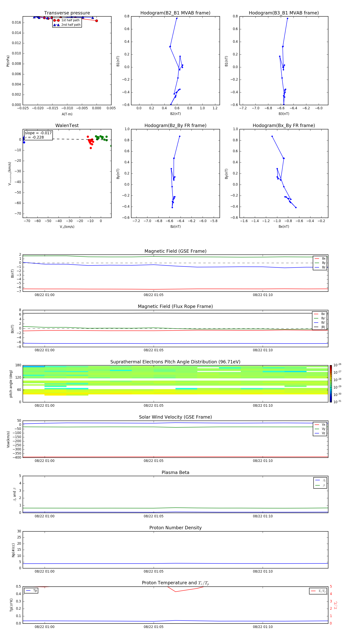
Task: Click the blue Bz entry in GSE field legend
Action: [320, 268]
